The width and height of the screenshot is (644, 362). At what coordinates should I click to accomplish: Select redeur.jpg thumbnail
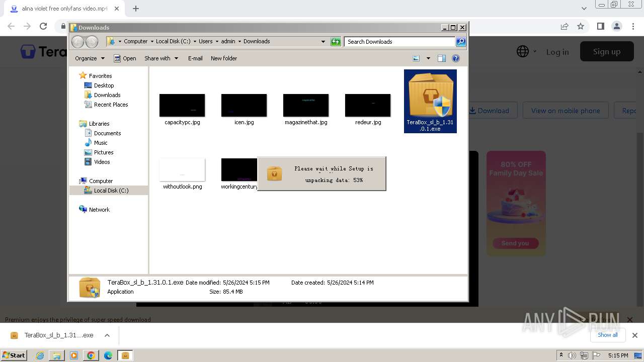coord(368,105)
